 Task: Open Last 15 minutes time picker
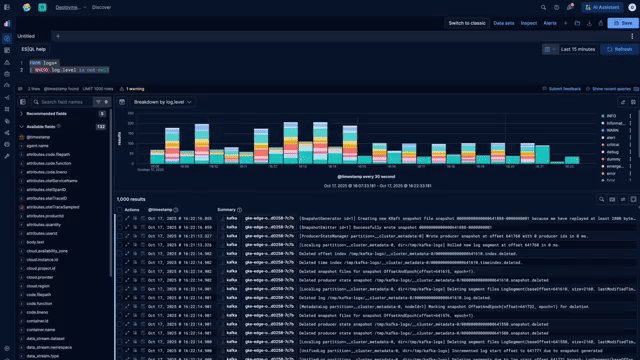pyautogui.click(x=578, y=49)
